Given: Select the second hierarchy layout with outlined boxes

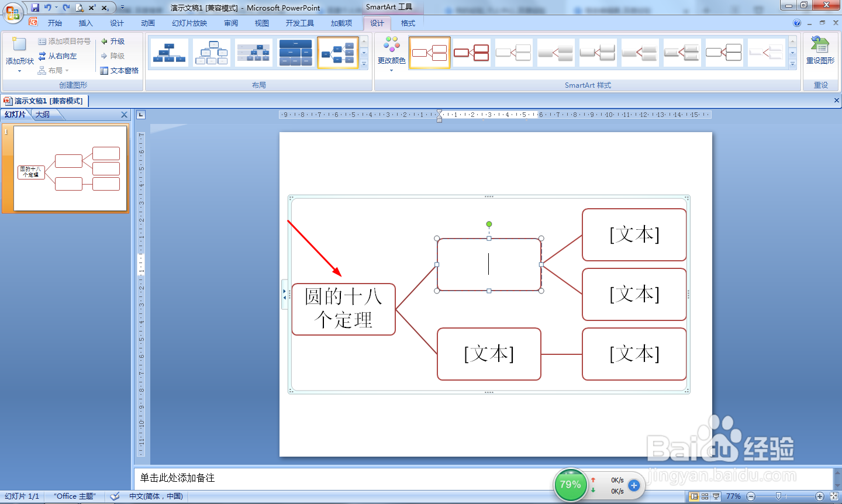Looking at the screenshot, I should 211,53.
